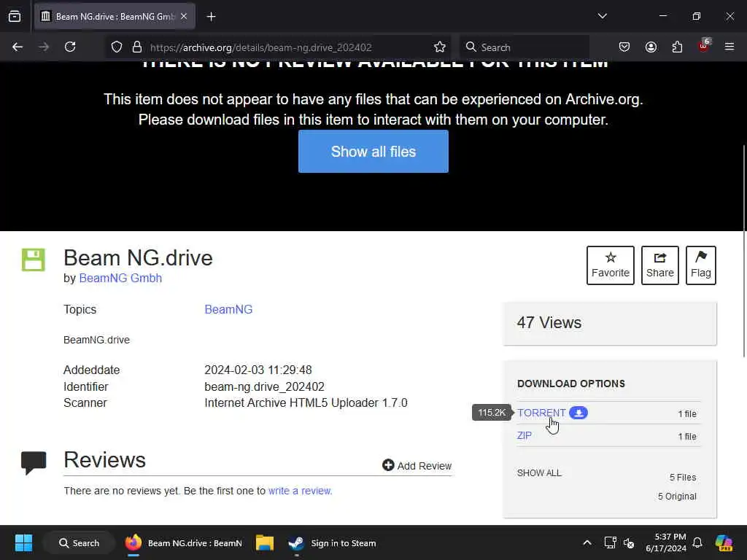The height and width of the screenshot is (560, 747).
Task: Click SHOW ALL download options
Action: 539,472
